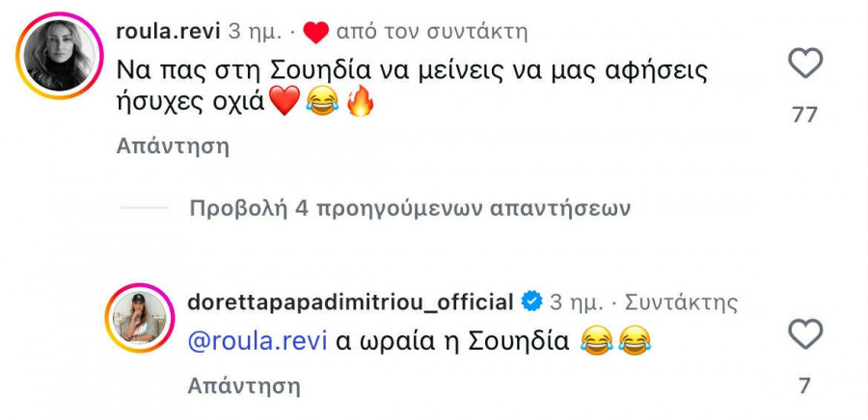Click the "από τον συντάκτη" text
The height and width of the screenshot is (420, 868).
(x=433, y=32)
